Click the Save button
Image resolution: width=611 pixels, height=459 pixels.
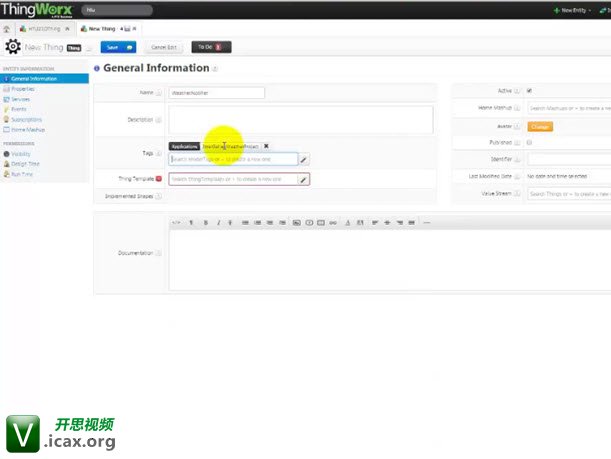tap(118, 47)
